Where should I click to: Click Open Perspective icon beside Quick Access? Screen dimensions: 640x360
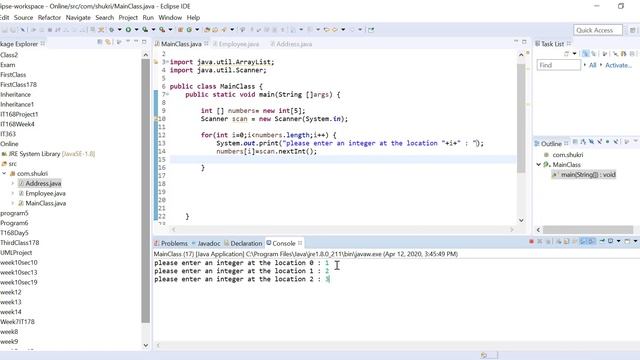coord(632,30)
